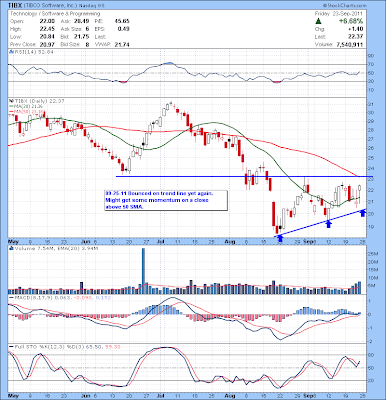Viewport: 386px width, 400px height.
Task: Click the StockCharts.com copyright label
Action: 344,6
